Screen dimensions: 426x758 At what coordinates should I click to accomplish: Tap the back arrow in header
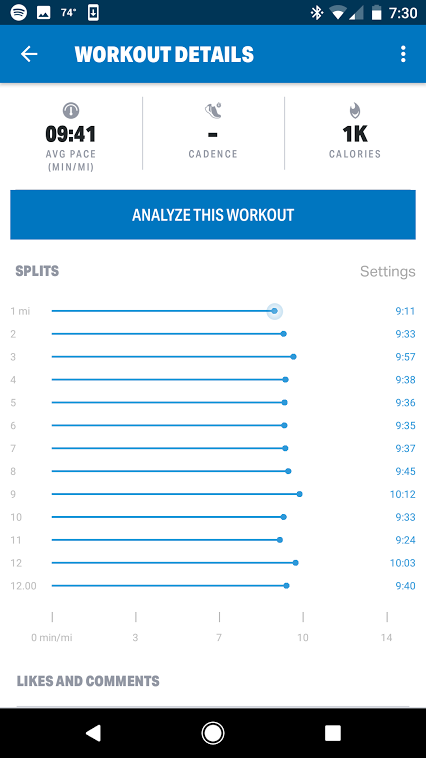click(x=29, y=54)
